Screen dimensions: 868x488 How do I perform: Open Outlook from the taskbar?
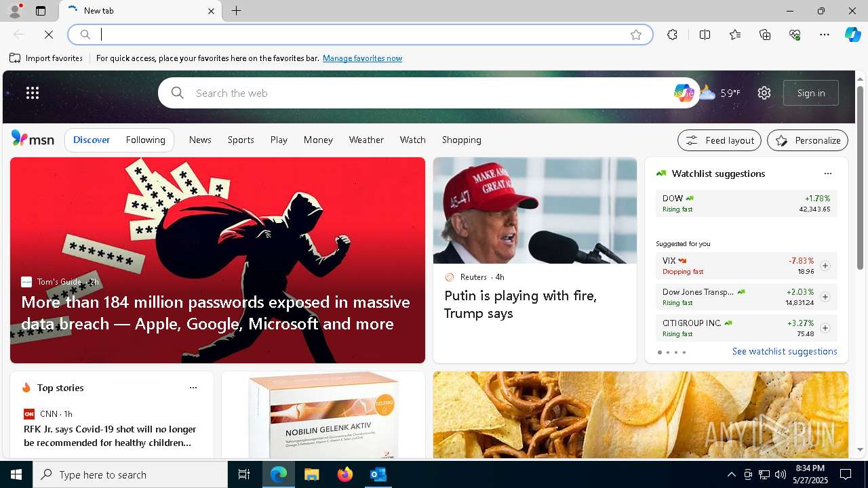378,474
